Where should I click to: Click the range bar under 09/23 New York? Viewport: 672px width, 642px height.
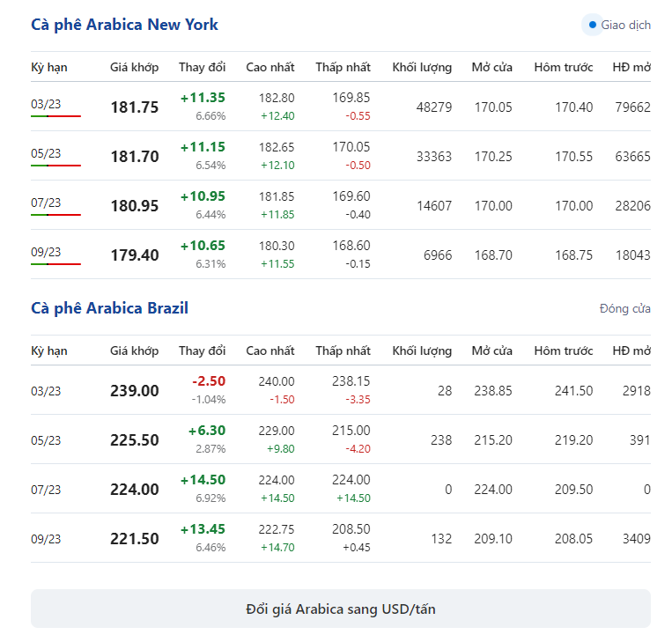click(55, 264)
